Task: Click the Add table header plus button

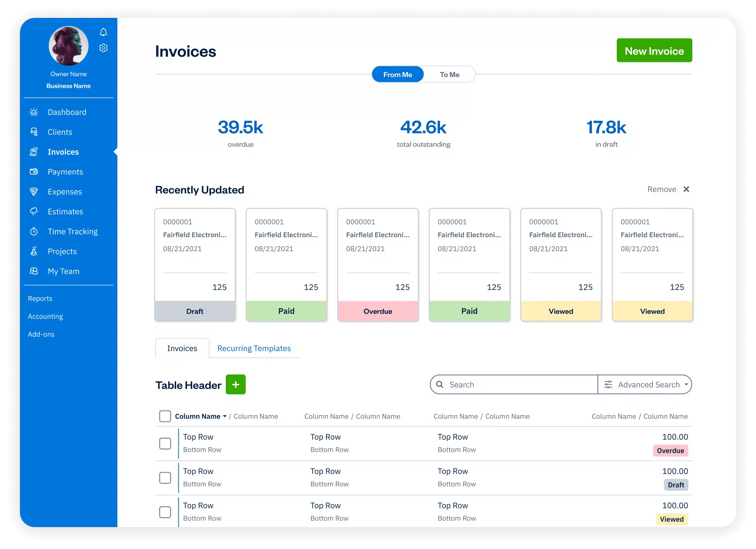Action: pos(235,385)
